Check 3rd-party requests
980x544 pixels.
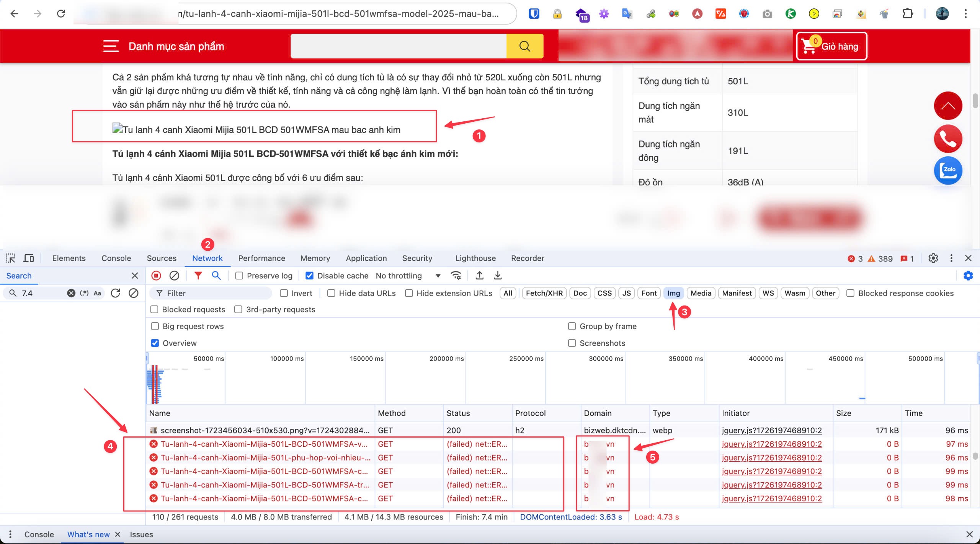coord(238,309)
